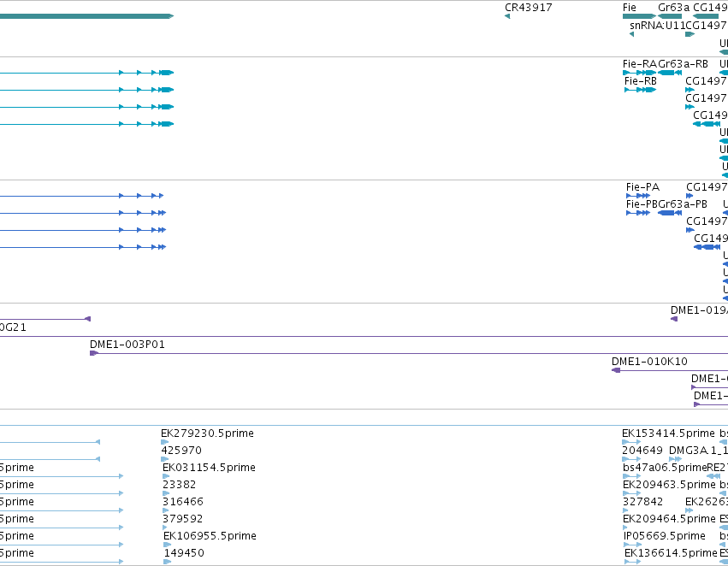Click the EK279230.5prime EST label

tap(207, 433)
